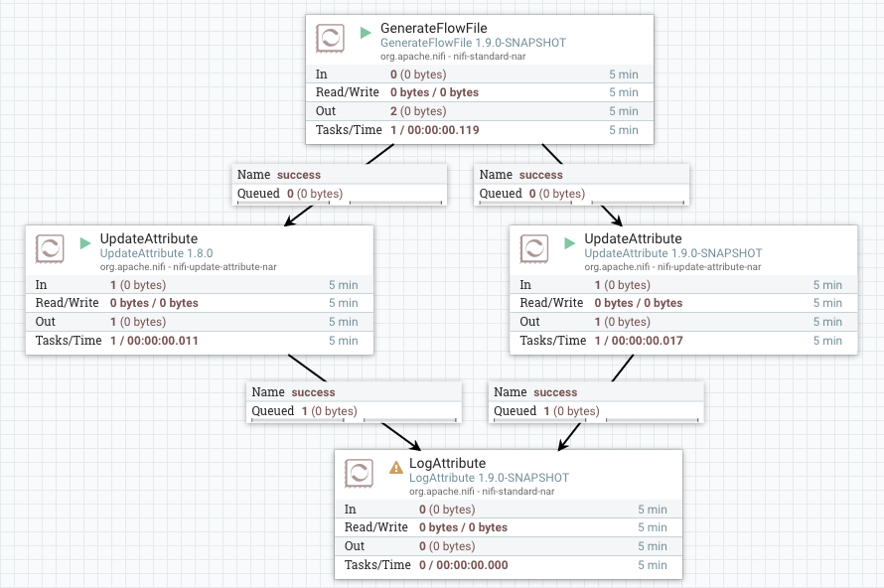The width and height of the screenshot is (884, 588).
Task: Click Tasks/Time '0 / 00:00:00.000'
Action: (464, 565)
